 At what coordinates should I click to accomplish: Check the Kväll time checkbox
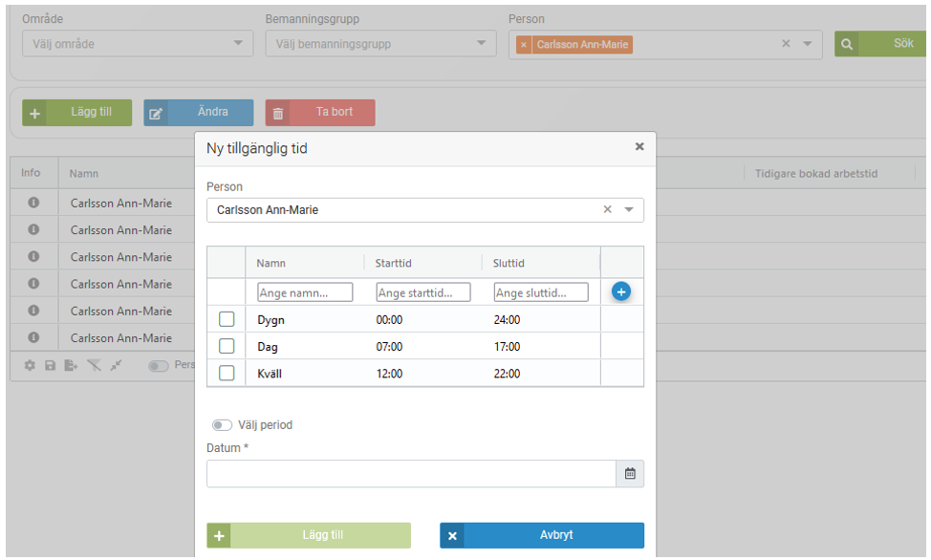pyautogui.click(x=227, y=374)
